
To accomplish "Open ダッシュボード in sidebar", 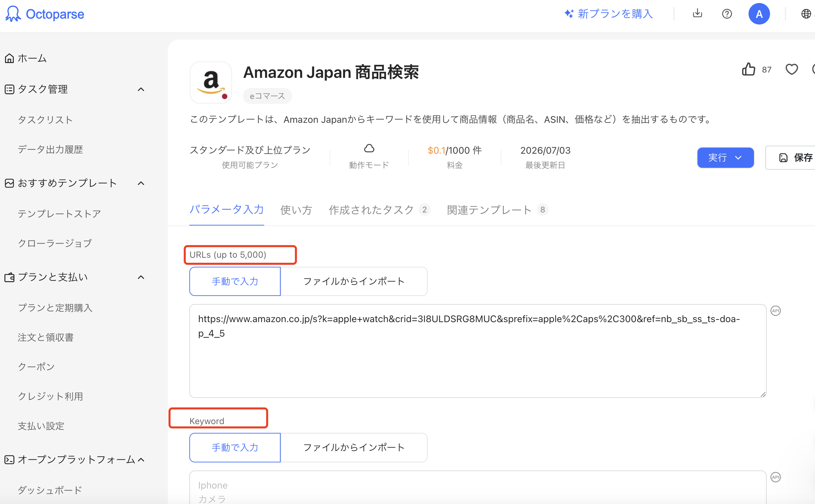I will [x=50, y=490].
